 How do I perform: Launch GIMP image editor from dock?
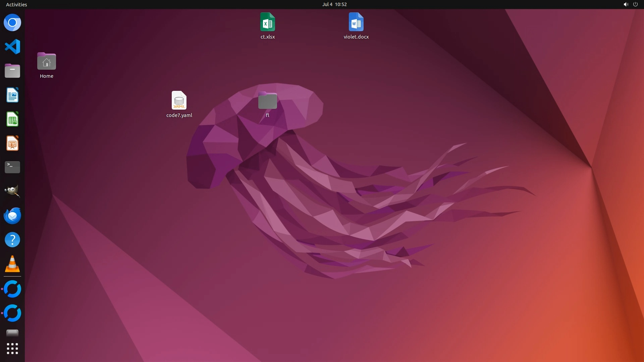(x=12, y=191)
